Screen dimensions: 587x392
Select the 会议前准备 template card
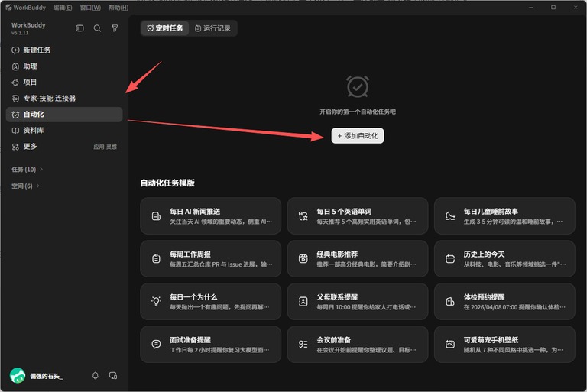[x=358, y=344]
